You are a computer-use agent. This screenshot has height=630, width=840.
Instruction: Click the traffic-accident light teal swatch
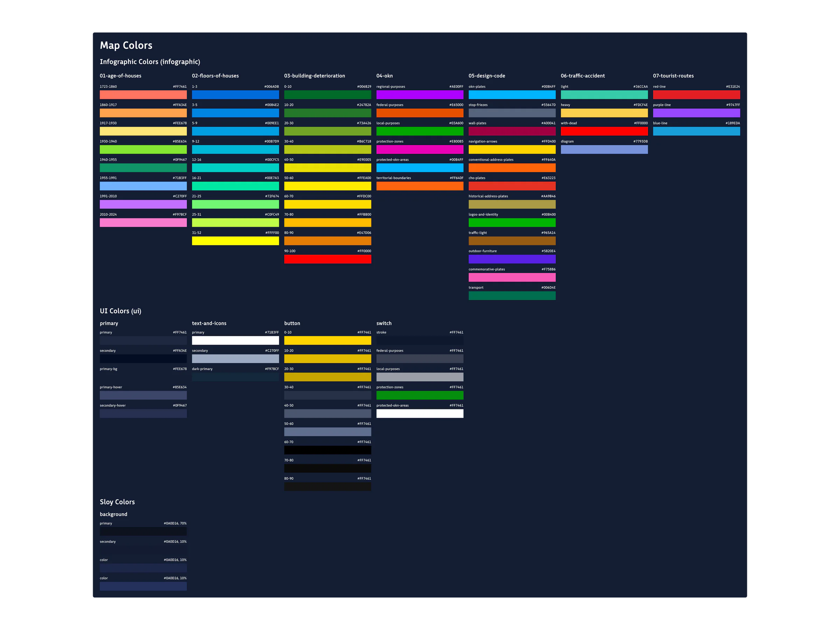(604, 94)
